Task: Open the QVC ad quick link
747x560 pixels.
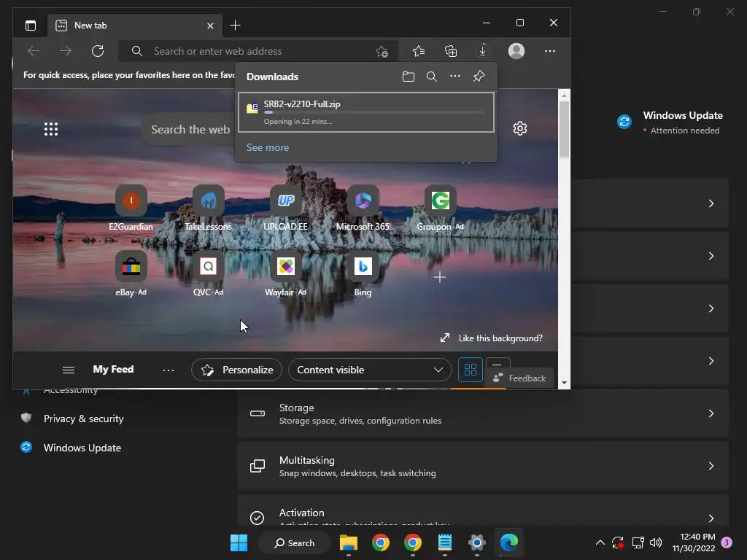Action: click(208, 274)
